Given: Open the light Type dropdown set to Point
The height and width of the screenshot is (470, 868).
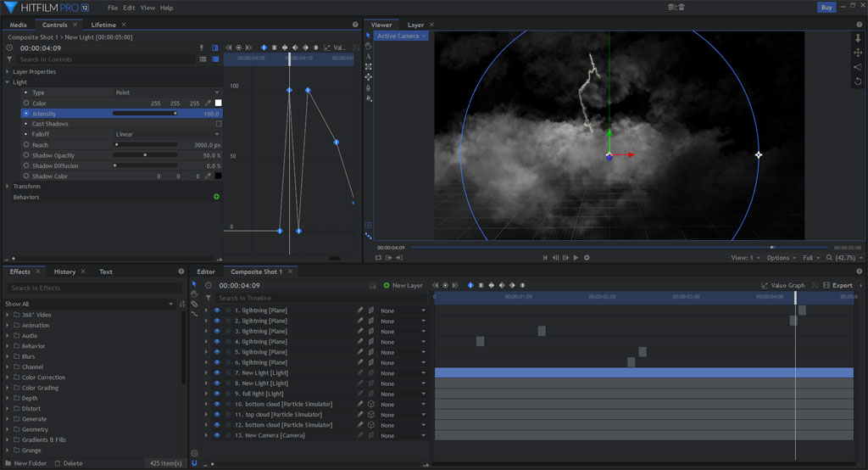Looking at the screenshot, I should pyautogui.click(x=167, y=92).
